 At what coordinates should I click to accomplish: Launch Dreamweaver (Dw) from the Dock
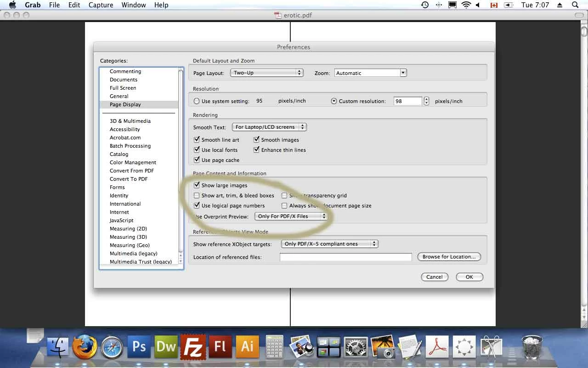(x=166, y=346)
